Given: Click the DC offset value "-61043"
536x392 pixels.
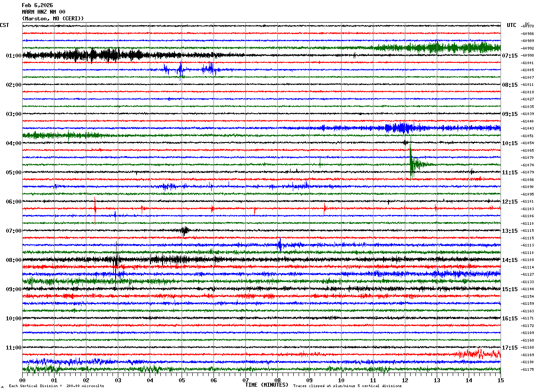Looking at the screenshot, I should coord(528,128).
